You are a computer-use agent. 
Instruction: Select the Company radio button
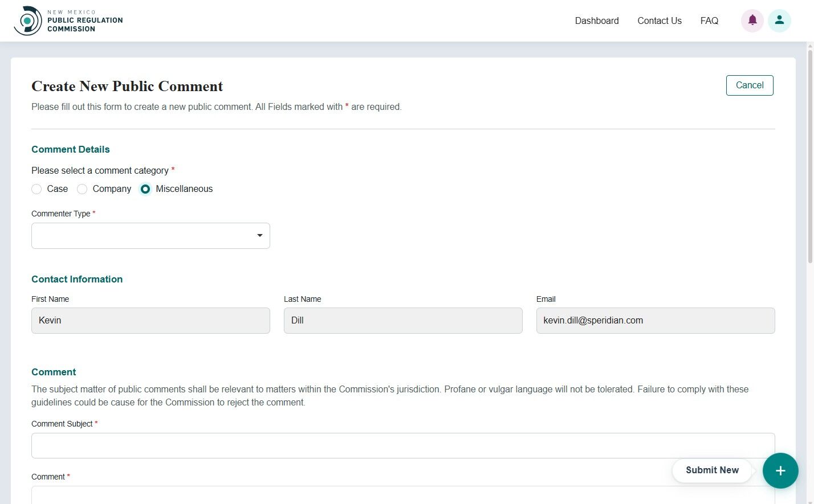(x=82, y=189)
